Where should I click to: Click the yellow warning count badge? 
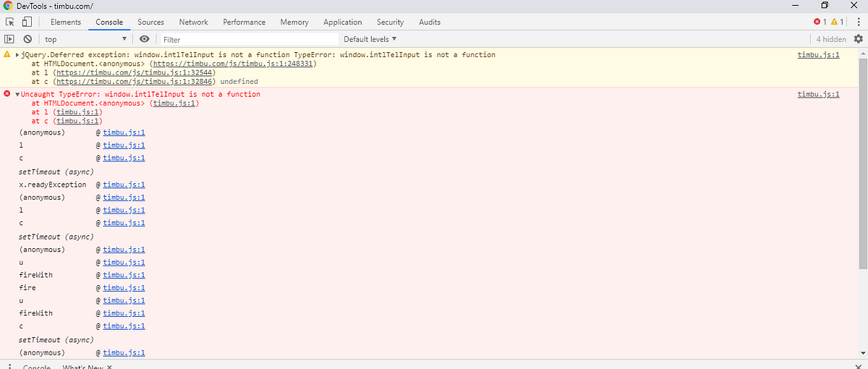tap(837, 22)
